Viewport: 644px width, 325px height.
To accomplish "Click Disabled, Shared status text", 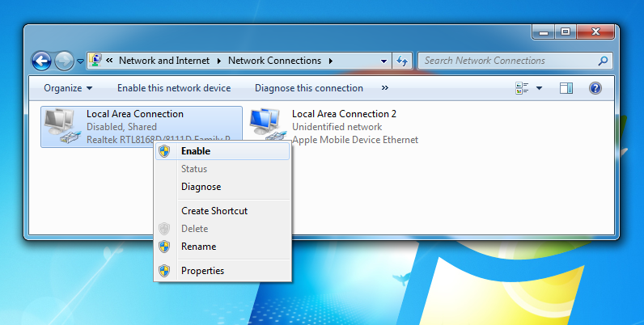I will (121, 127).
